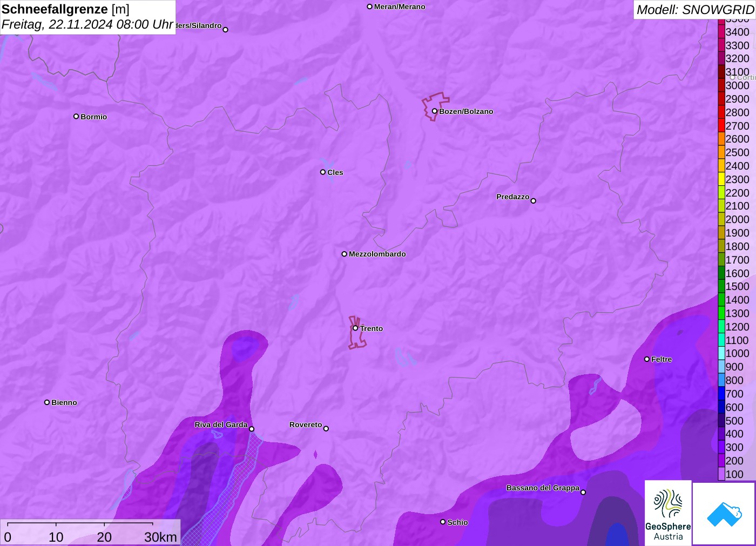The image size is (756, 546).
Task: Click the 2000 legend value
Action: point(738,219)
